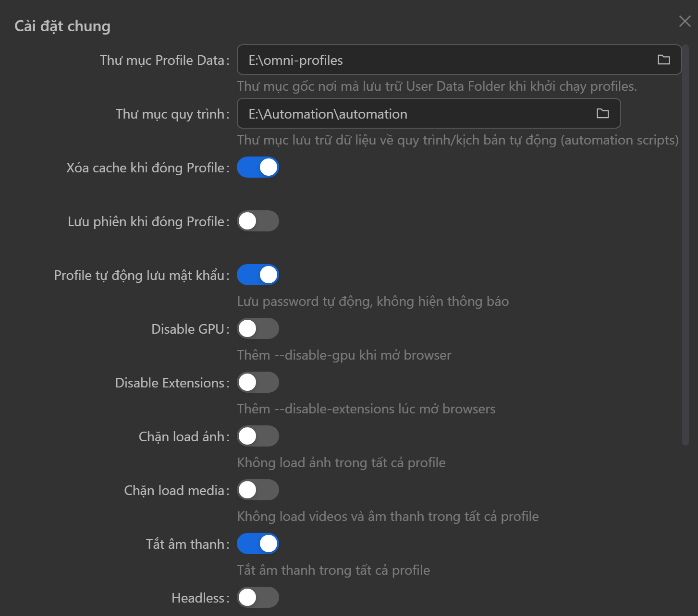Viewport: 698px width, 616px height.
Task: Turn on Chặn load media
Action: click(258, 490)
